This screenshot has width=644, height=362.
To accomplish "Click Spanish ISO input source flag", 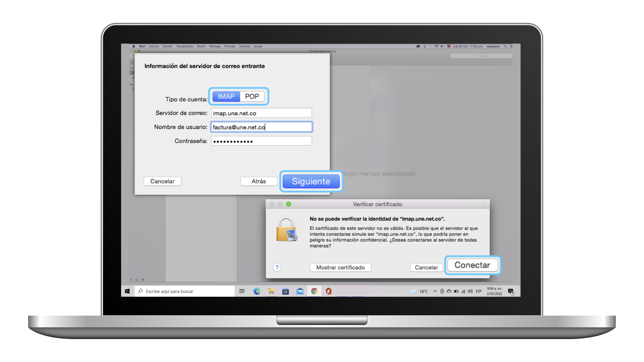I will tap(449, 46).
